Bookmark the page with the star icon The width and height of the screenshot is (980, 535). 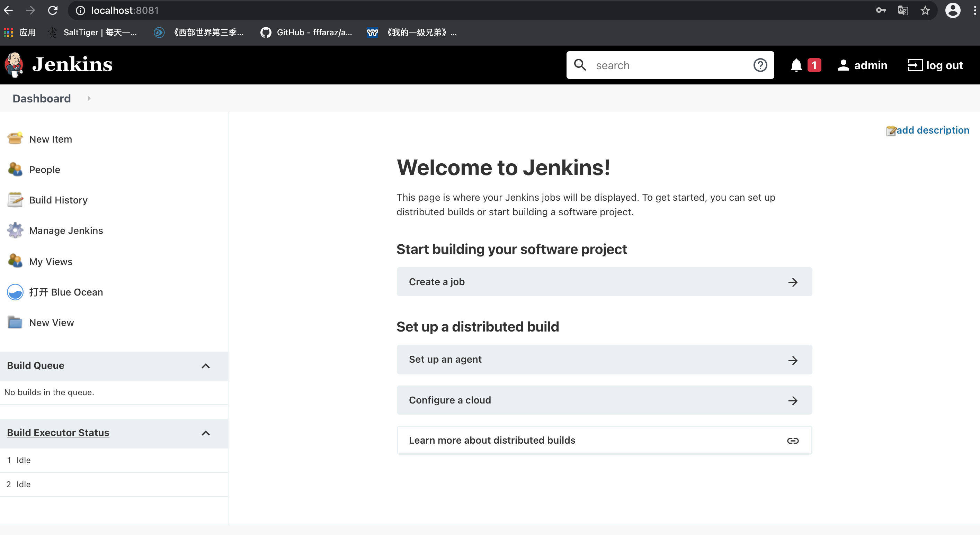click(x=925, y=11)
